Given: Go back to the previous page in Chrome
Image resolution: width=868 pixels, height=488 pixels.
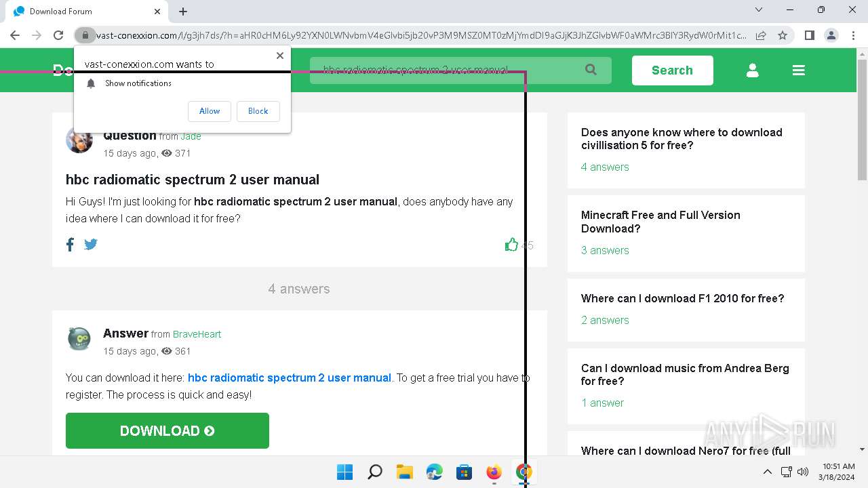Looking at the screenshot, I should (15, 35).
